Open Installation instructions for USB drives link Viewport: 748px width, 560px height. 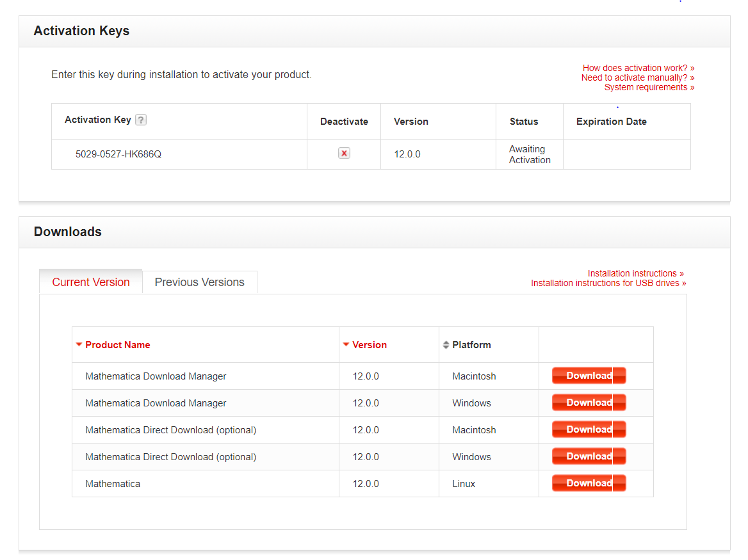(x=608, y=283)
